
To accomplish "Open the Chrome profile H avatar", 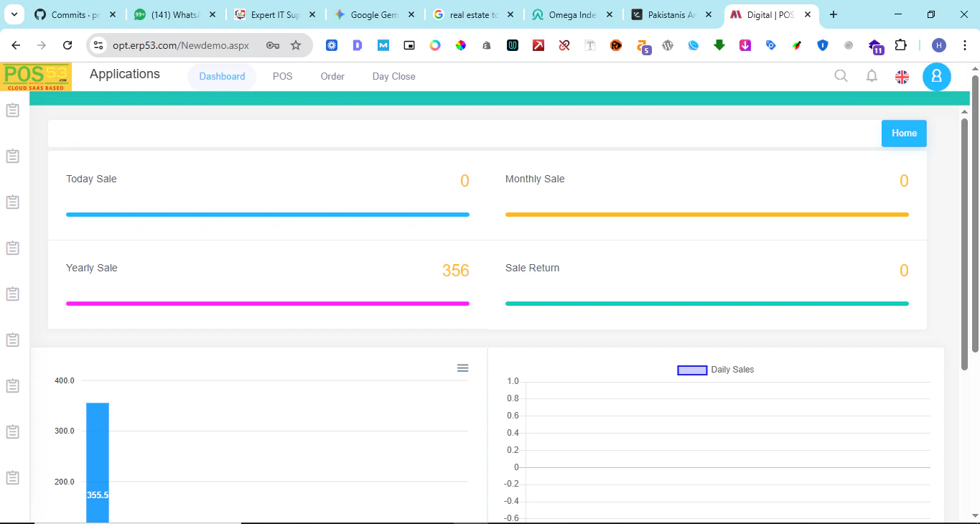I will 939,45.
